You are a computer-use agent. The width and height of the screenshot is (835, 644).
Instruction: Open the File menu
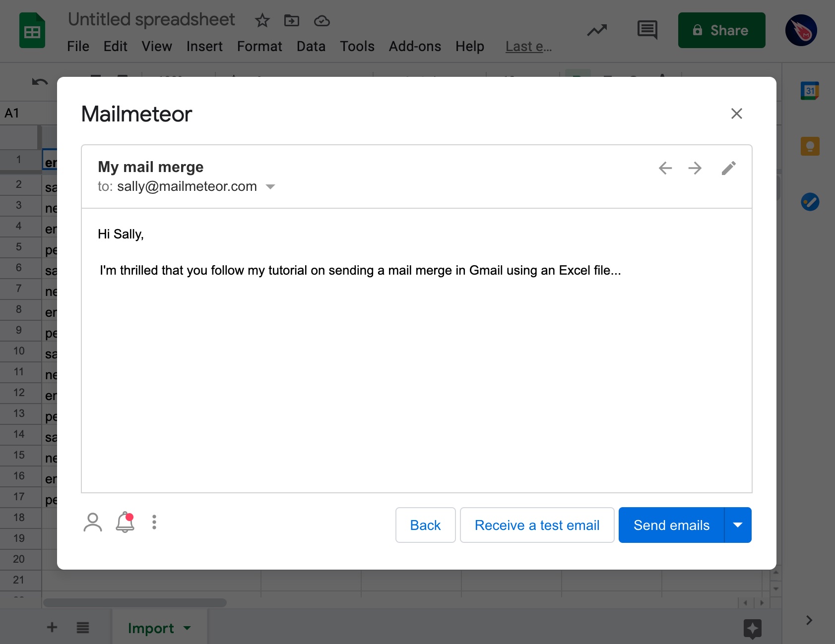coord(78,47)
